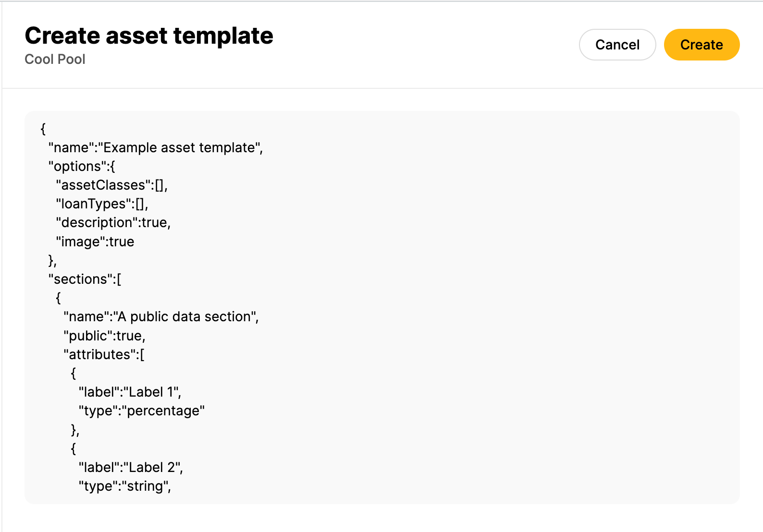
Task: Click the "assetClasses" array line
Action: point(113,185)
